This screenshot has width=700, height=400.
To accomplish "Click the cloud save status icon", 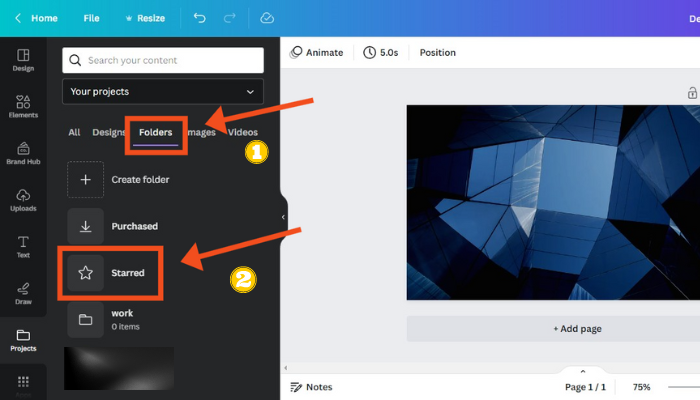I will click(x=267, y=18).
